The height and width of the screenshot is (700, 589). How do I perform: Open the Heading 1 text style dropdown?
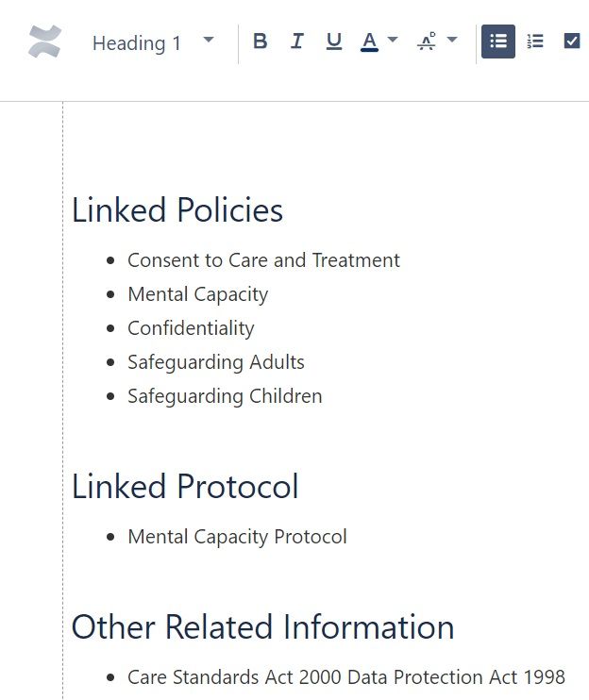pyautogui.click(x=153, y=42)
